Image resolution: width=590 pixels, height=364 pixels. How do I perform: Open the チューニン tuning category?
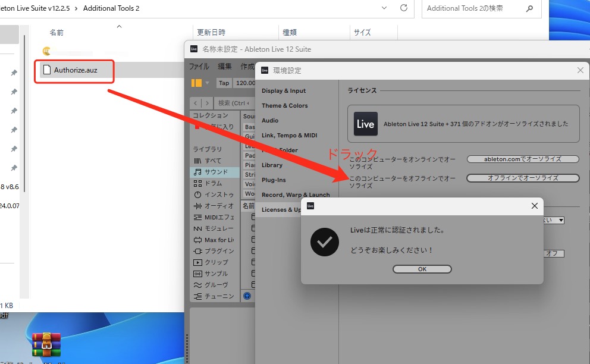click(215, 296)
